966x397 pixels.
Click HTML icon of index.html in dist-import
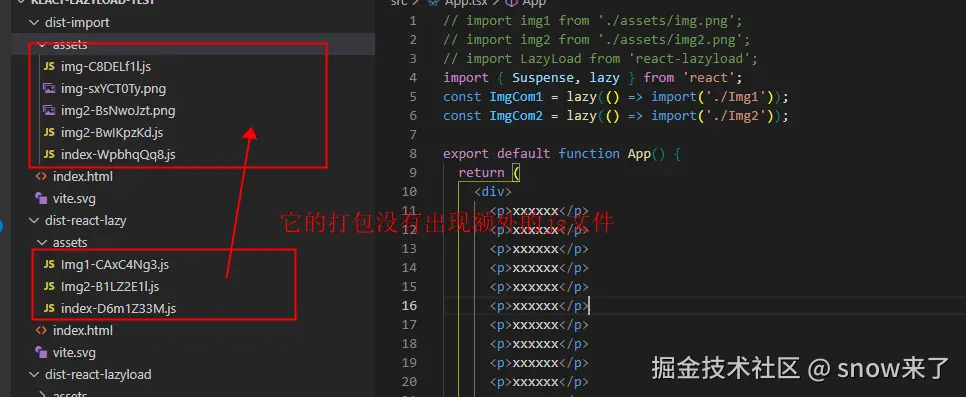[41, 177]
